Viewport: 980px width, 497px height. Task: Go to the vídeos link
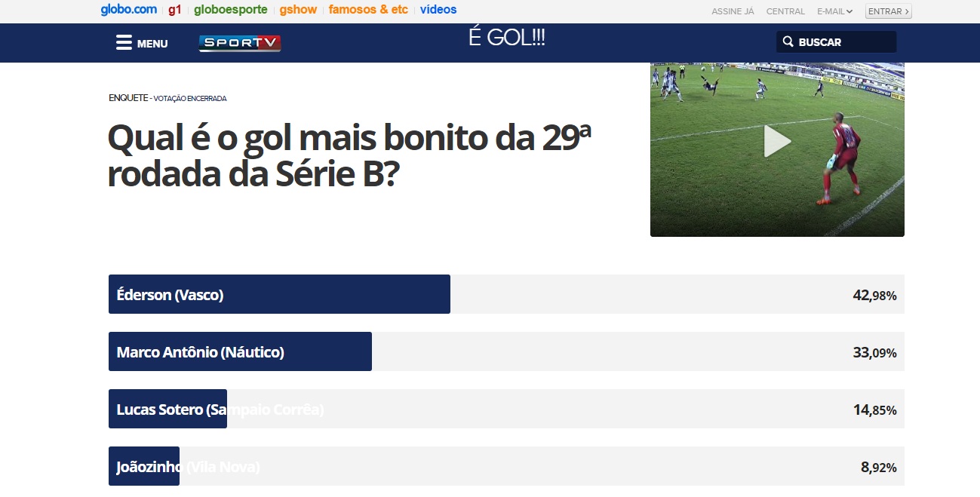coord(438,10)
